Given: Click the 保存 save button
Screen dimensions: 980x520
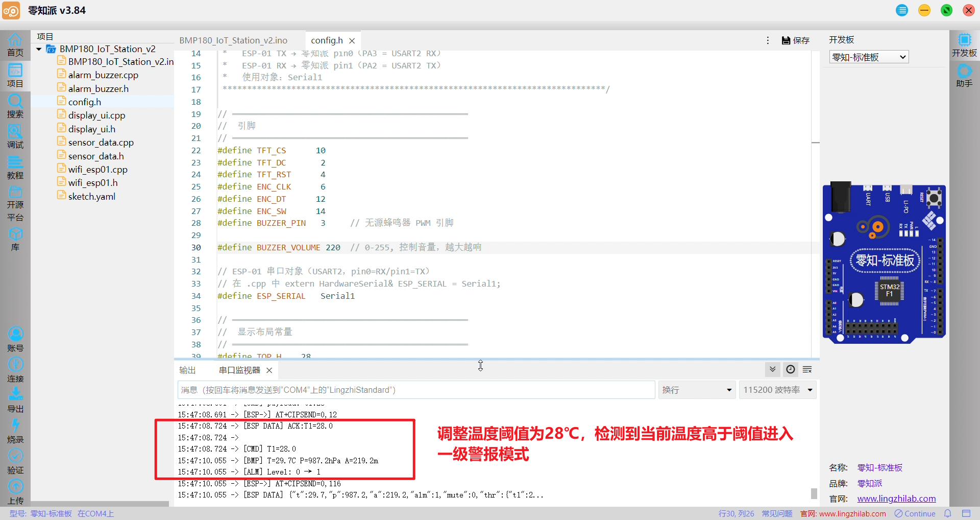Looking at the screenshot, I should [x=796, y=40].
